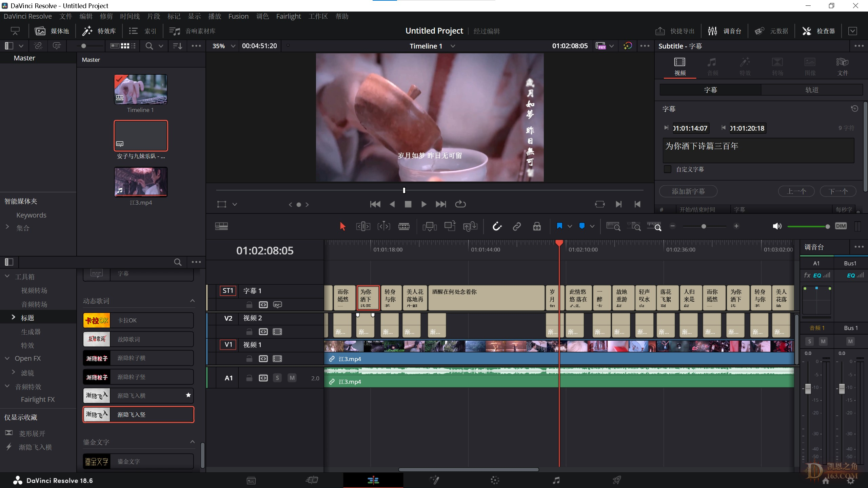This screenshot has width=868, height=488.
Task: Open Timeline View Options icon
Action: coord(221,226)
